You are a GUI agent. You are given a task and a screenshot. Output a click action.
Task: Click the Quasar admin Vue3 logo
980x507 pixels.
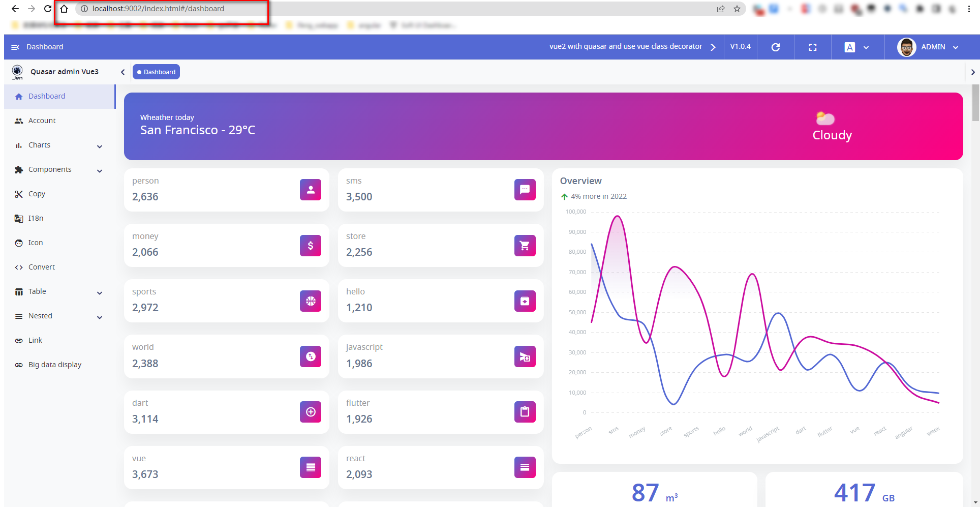pyautogui.click(x=17, y=72)
